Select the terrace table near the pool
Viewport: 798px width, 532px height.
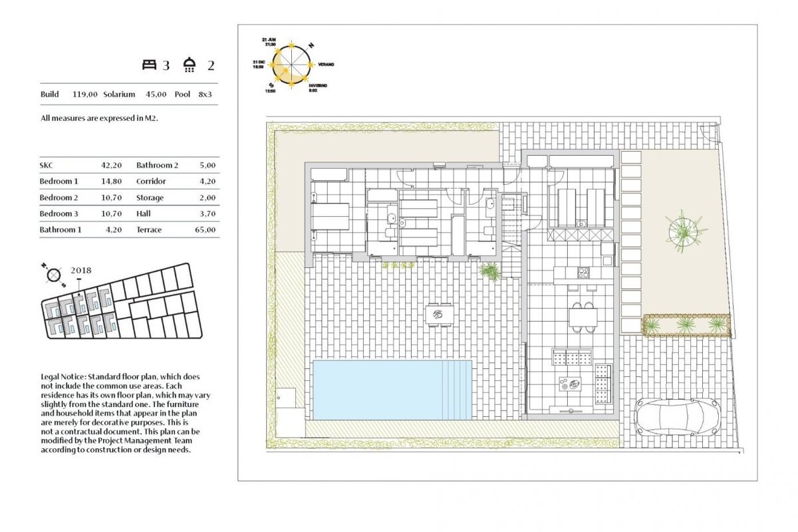click(438, 315)
